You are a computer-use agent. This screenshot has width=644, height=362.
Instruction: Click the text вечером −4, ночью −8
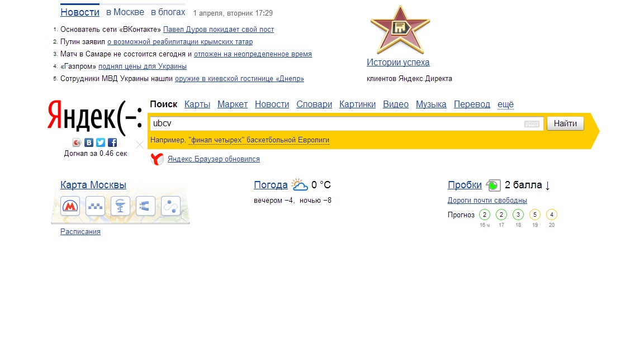(292, 201)
